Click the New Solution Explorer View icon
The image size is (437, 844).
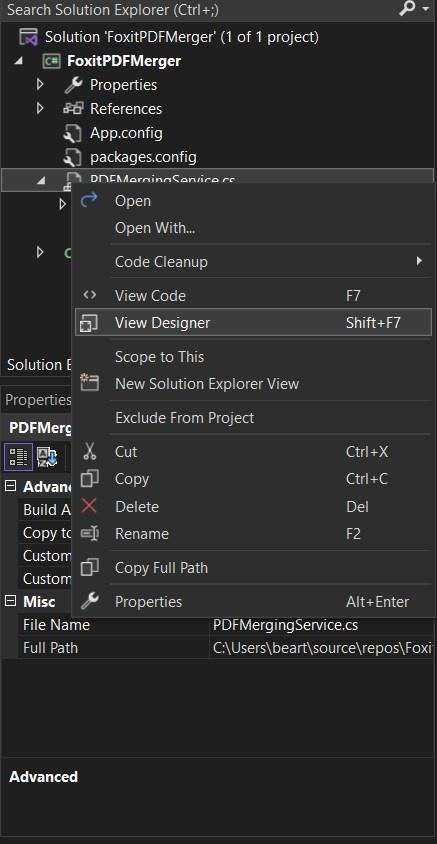[89, 383]
